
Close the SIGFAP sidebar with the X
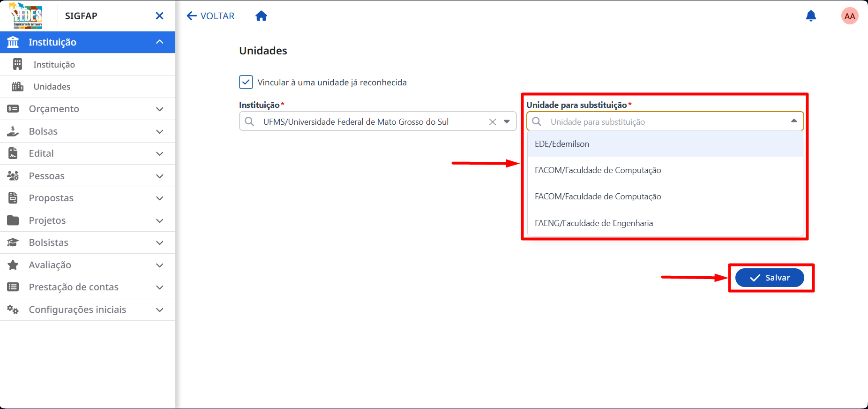click(x=159, y=16)
